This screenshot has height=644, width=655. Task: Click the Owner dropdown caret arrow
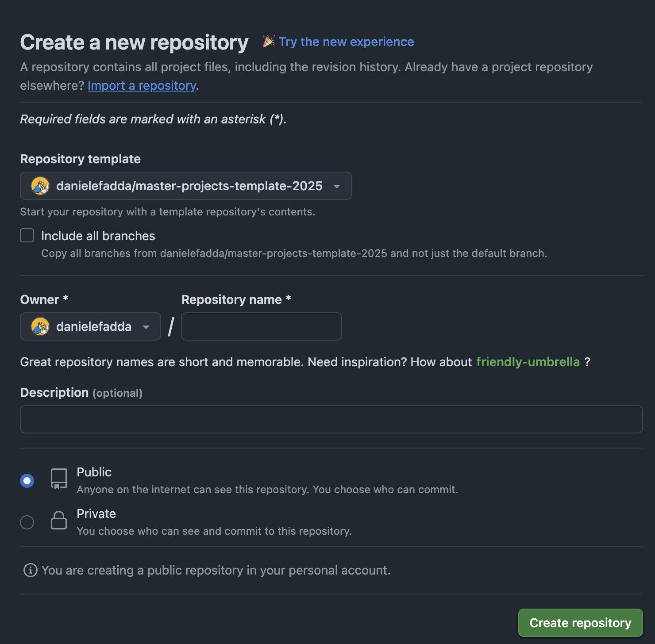pyautogui.click(x=146, y=327)
